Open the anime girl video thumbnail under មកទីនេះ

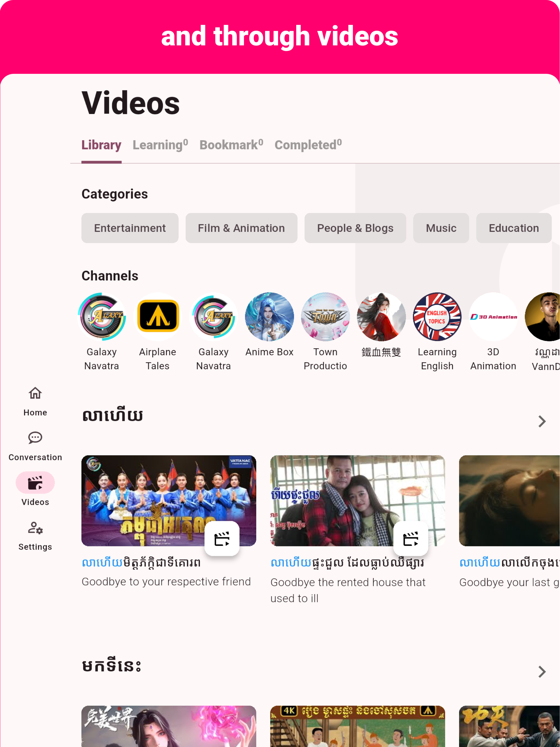click(169, 726)
